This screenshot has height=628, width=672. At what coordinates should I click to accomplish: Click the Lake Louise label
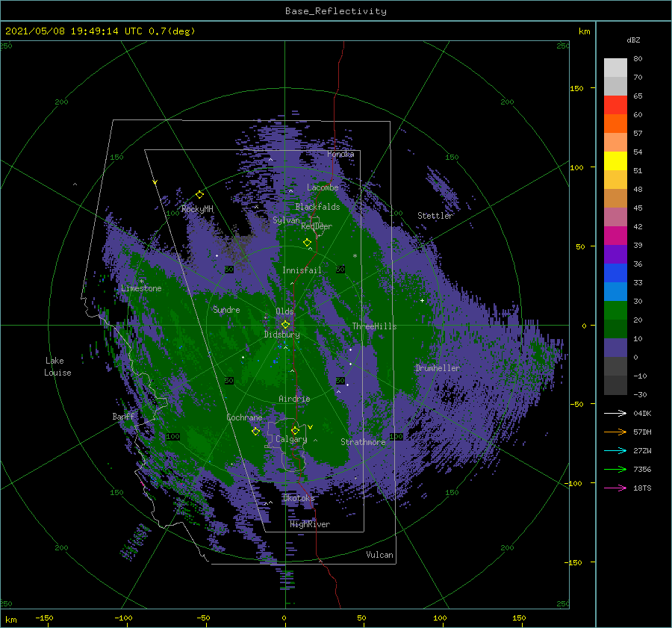(57, 367)
